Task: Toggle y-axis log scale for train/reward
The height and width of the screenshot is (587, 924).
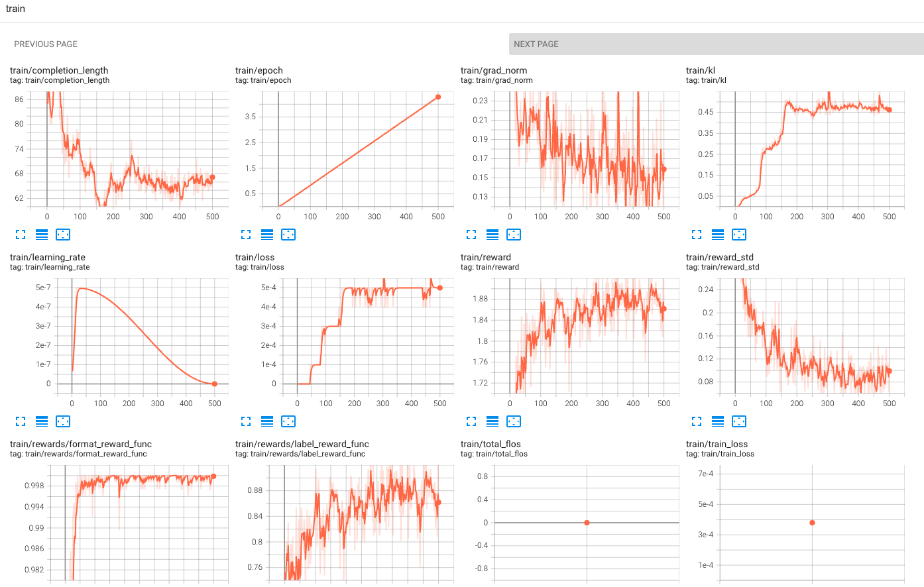Action: point(492,421)
